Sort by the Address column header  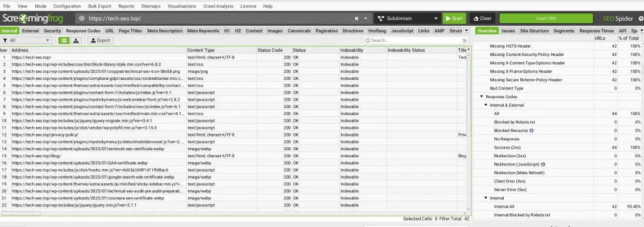point(98,50)
